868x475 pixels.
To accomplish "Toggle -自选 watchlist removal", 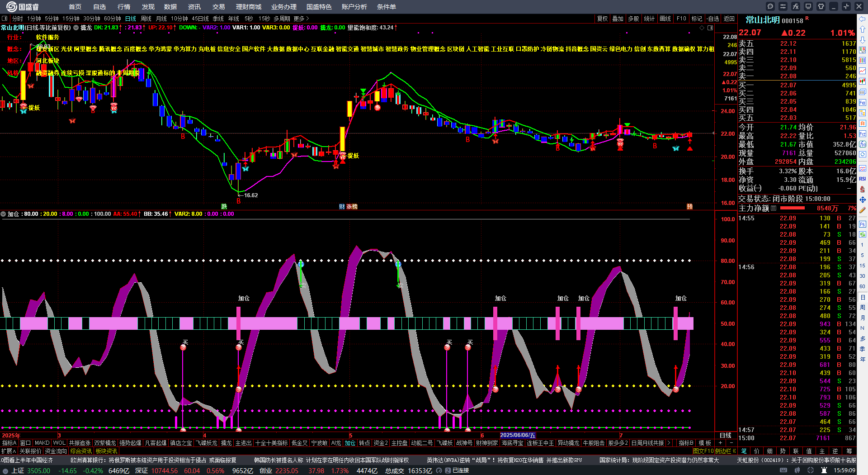I will tap(713, 19).
